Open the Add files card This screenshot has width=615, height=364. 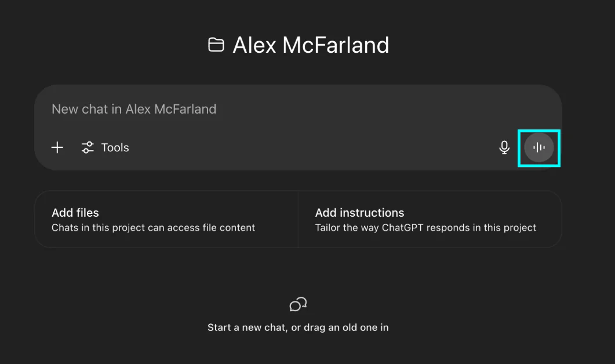pyautogui.click(x=166, y=220)
